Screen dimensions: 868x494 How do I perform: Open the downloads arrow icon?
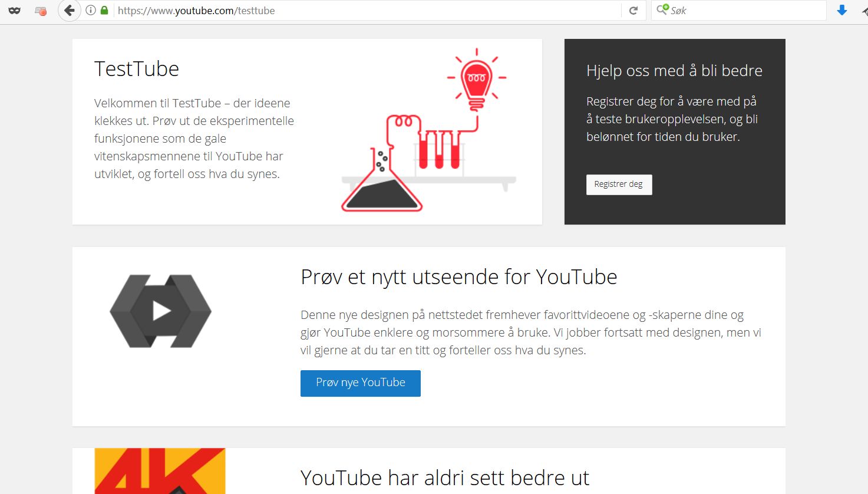(x=842, y=10)
